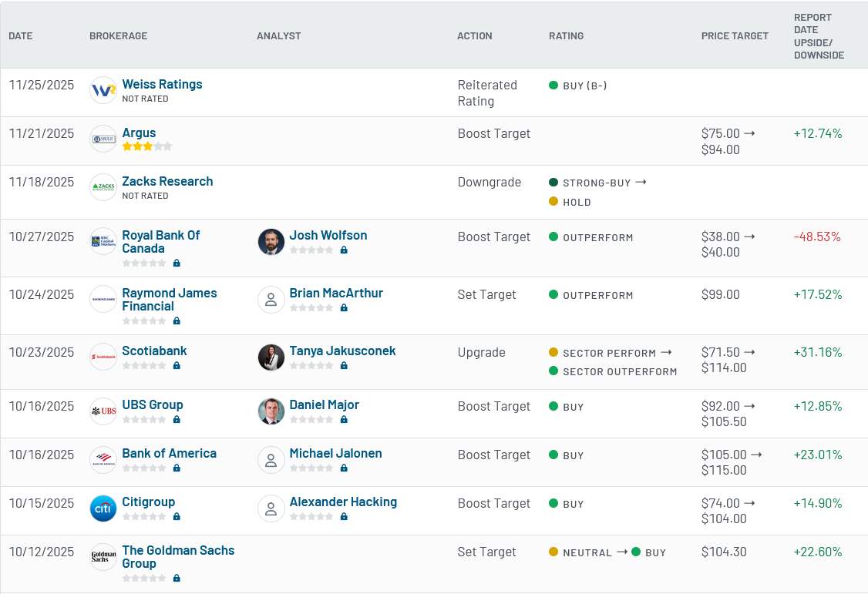The height and width of the screenshot is (594, 868).
Task: Click the +31.16% upside value
Action: [x=818, y=352]
